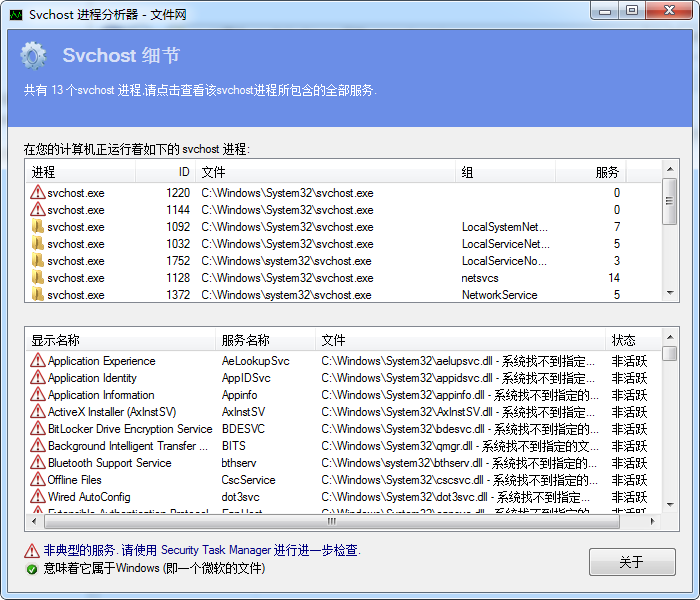Viewport: 700px width, 600px height.
Task: Click warning icon beside Bluetooth Support Service
Action: point(38,463)
